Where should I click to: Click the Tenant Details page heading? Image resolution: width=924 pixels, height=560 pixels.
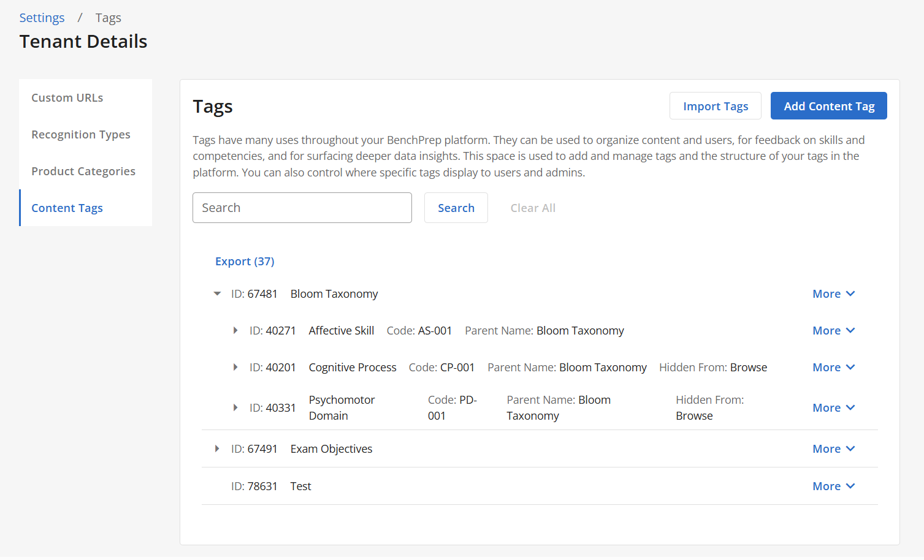tap(83, 42)
